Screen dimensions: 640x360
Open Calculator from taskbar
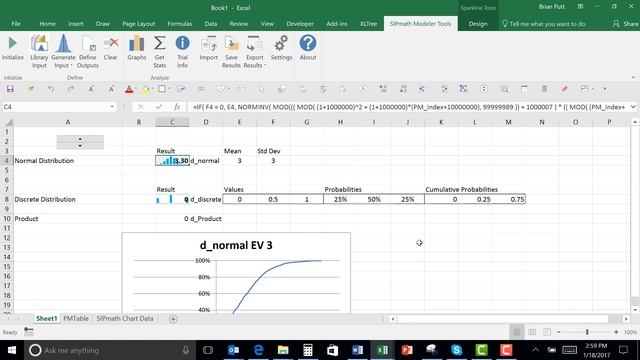click(308, 350)
